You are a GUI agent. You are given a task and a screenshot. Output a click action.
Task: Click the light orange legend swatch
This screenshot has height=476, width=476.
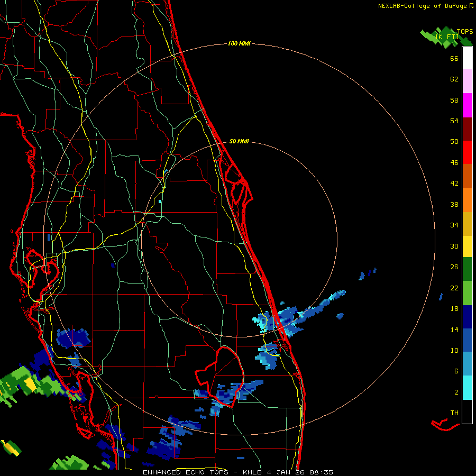[x=467, y=200]
